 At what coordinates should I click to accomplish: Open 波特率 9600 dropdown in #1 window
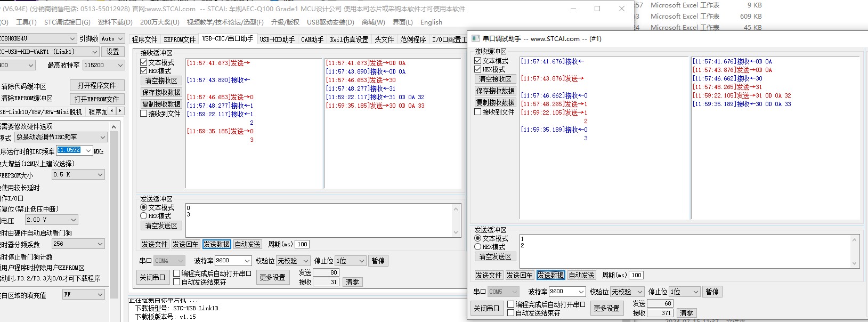coord(581,292)
